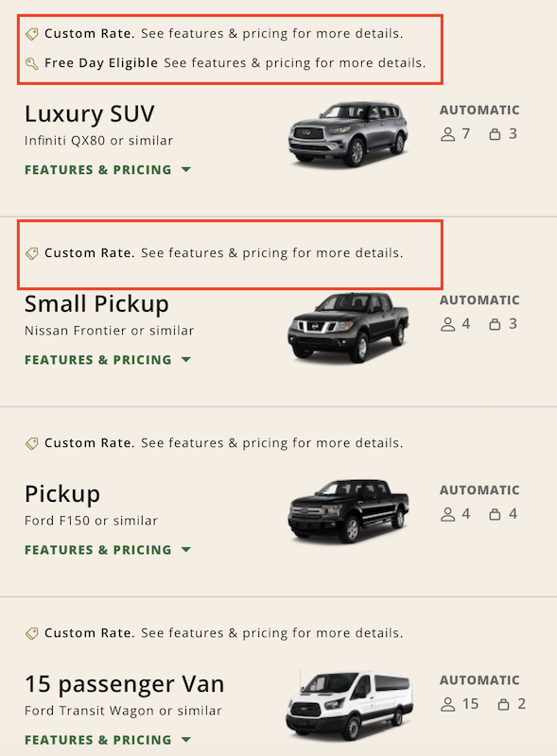Click the luggage icon showing 4 for Pickup
Viewport: 557px width, 756px height.
pos(495,513)
